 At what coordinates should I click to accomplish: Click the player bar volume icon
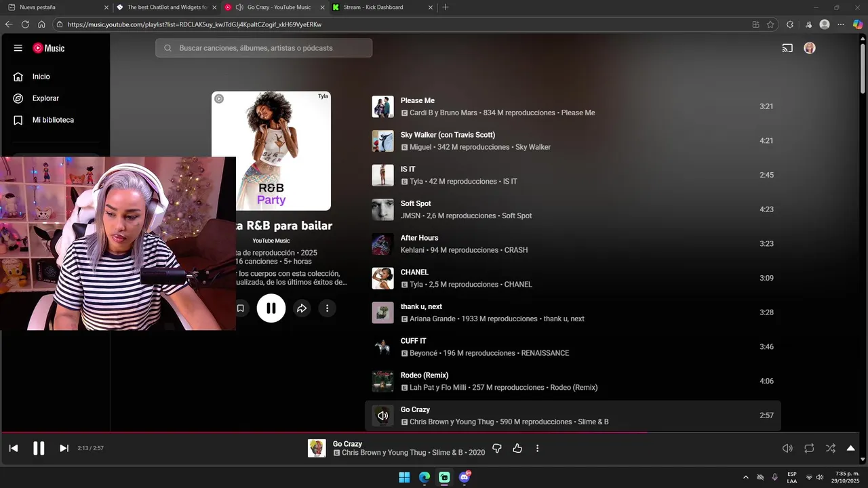[x=787, y=448]
